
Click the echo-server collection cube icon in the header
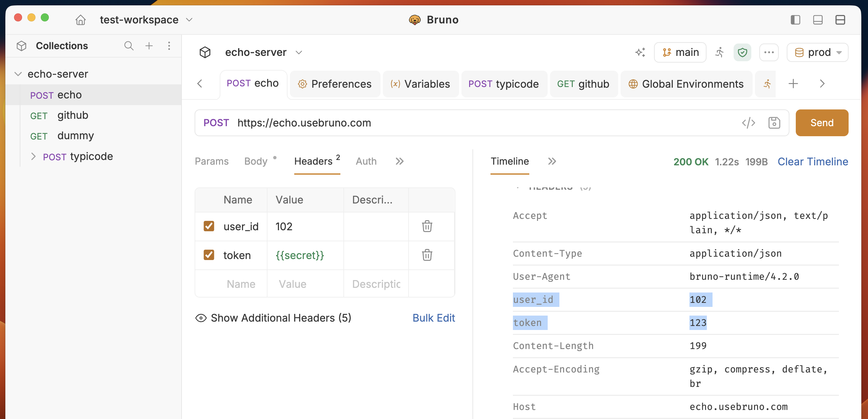[205, 52]
